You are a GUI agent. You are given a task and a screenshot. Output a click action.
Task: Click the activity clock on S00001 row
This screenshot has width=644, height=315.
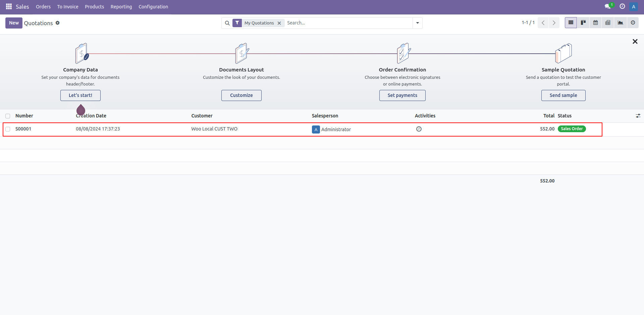point(419,129)
